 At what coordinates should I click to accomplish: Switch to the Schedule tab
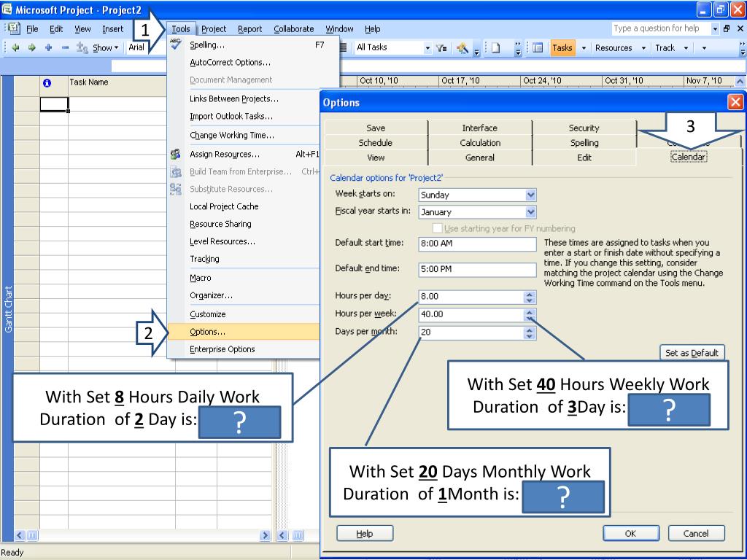pyautogui.click(x=376, y=143)
